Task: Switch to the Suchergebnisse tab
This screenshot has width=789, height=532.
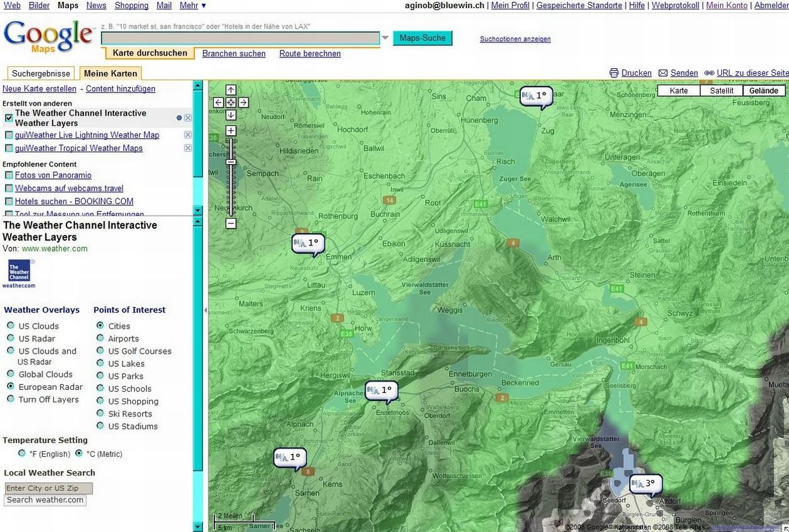Action: (x=41, y=73)
